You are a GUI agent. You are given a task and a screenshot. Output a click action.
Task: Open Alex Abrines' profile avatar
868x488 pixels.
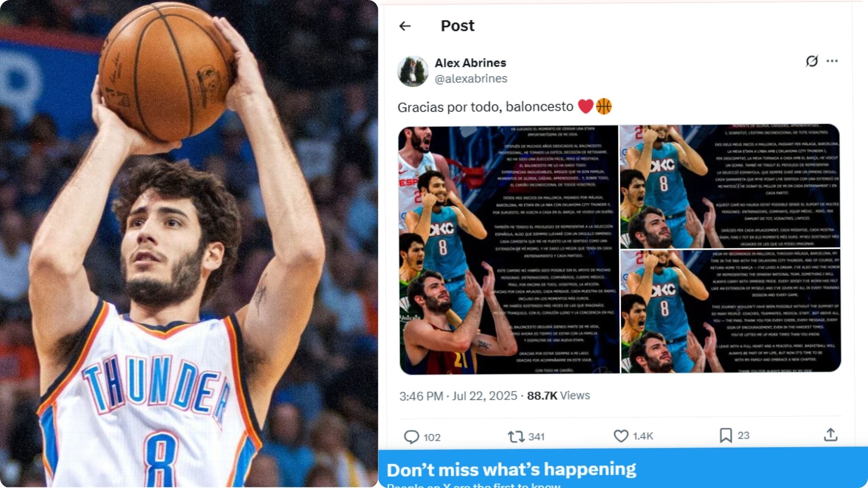[413, 71]
